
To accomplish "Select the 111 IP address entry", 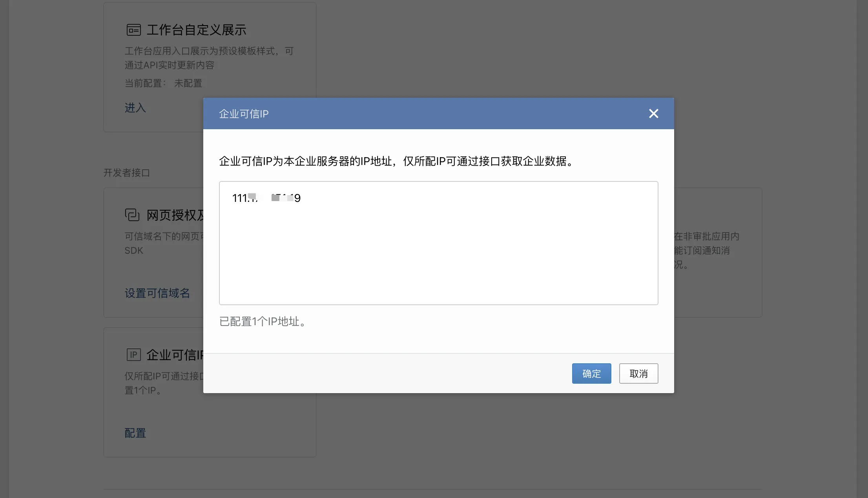I will pos(266,198).
